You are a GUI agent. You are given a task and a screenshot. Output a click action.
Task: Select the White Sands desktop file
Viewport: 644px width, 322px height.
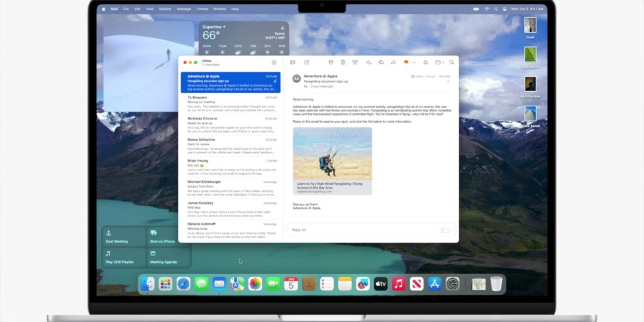[x=530, y=117]
